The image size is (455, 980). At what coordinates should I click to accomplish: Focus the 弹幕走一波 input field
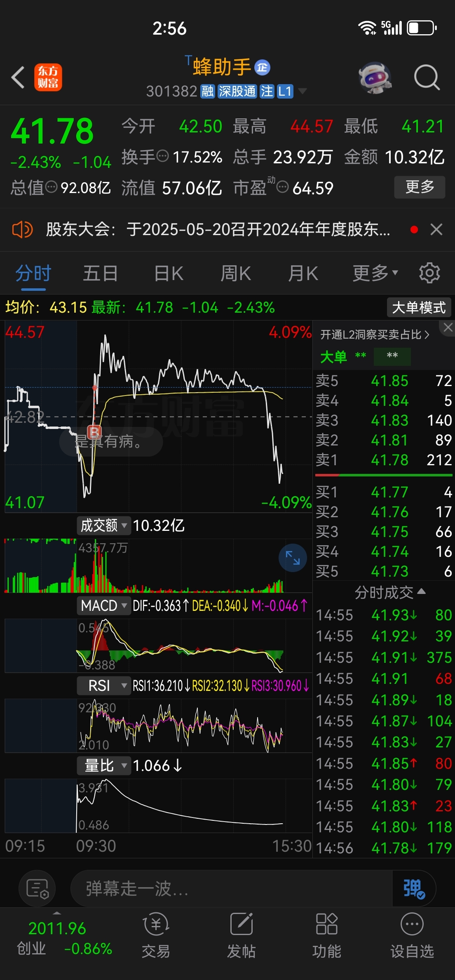tap(231, 888)
